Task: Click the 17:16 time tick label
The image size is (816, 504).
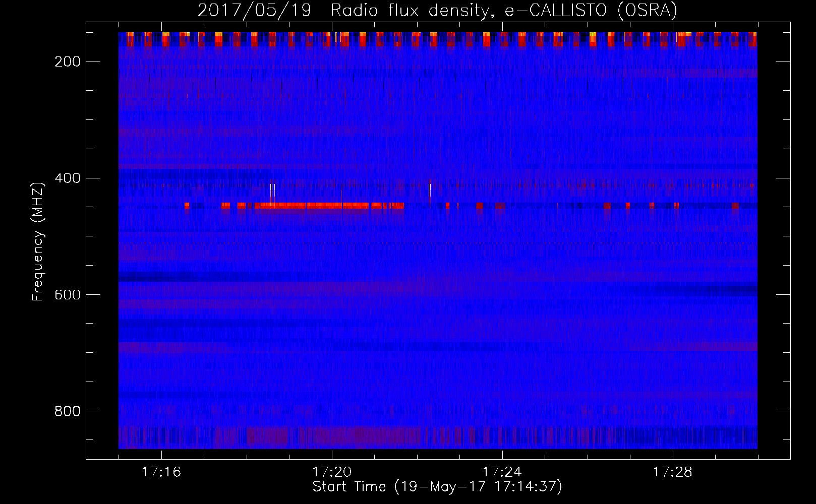Action: coord(161,472)
